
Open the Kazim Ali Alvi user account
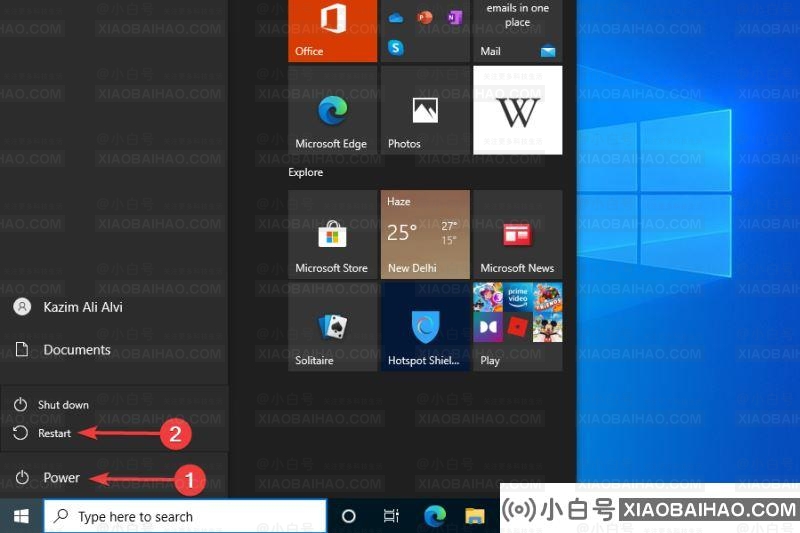point(114,307)
